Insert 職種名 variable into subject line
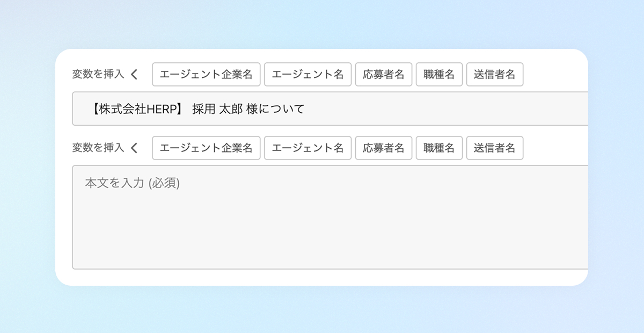644x333 pixels. click(x=439, y=75)
